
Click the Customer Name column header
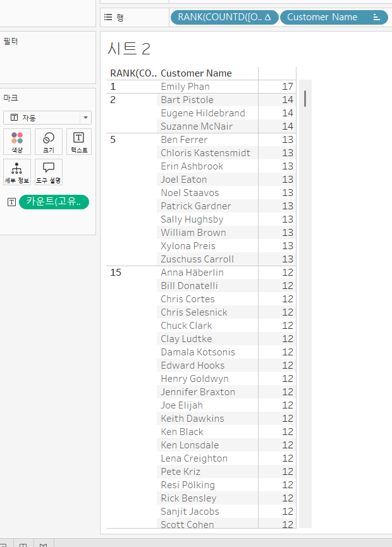tap(196, 73)
